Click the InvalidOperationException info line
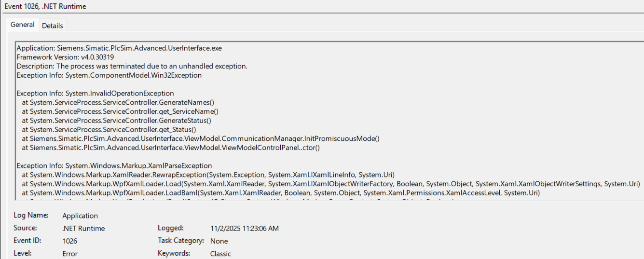Viewport: 644px width, 259px height. click(95, 93)
